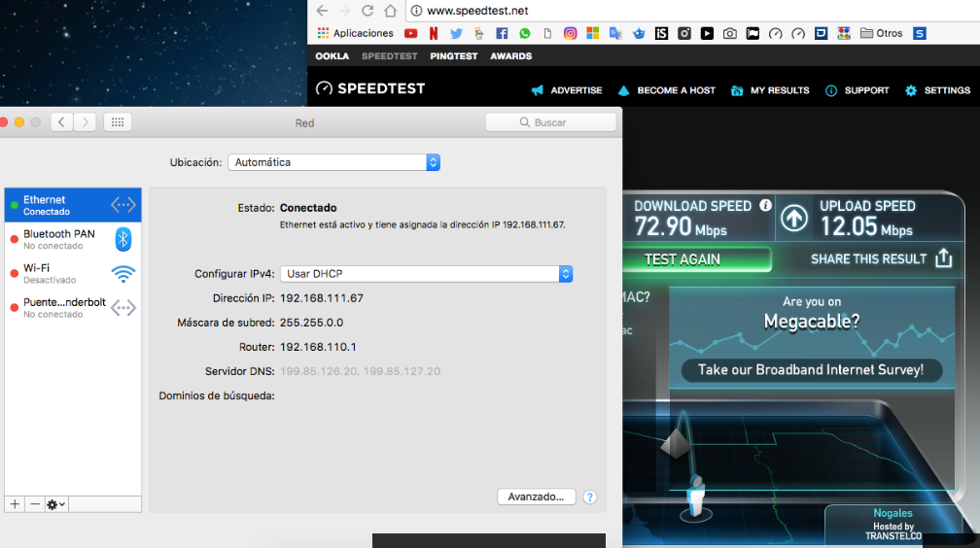The width and height of the screenshot is (980, 548).
Task: Click the subnet mask 255.255.0.0
Action: [x=311, y=323]
